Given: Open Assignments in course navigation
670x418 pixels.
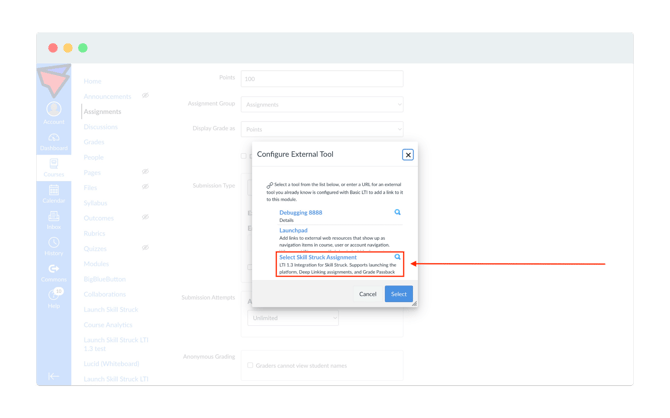Looking at the screenshot, I should pos(103,112).
